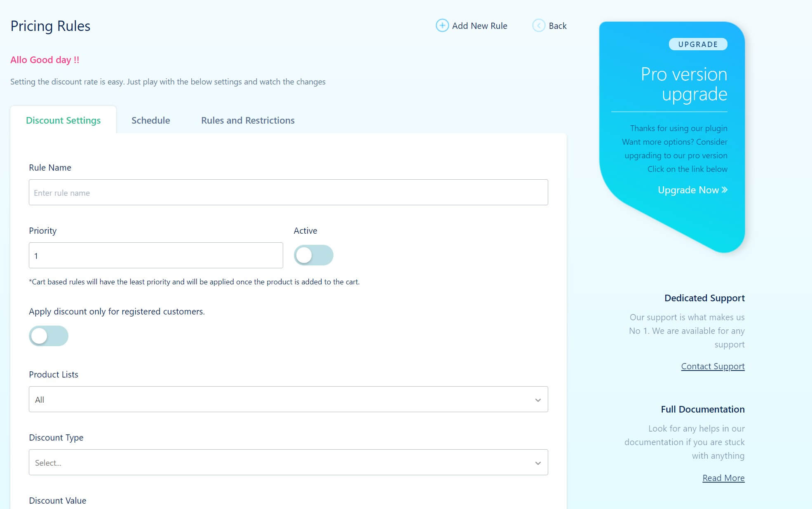Expand the All products list dropdown
This screenshot has width=812, height=509.
(537, 399)
